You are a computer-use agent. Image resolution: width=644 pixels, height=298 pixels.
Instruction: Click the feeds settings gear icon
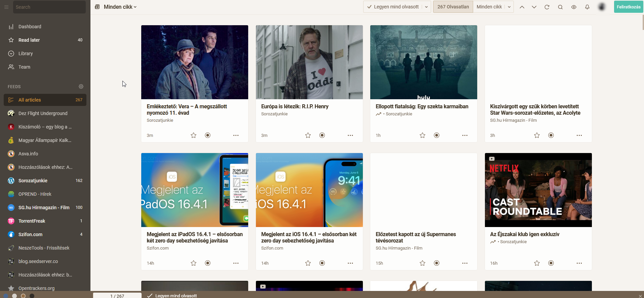click(x=81, y=86)
